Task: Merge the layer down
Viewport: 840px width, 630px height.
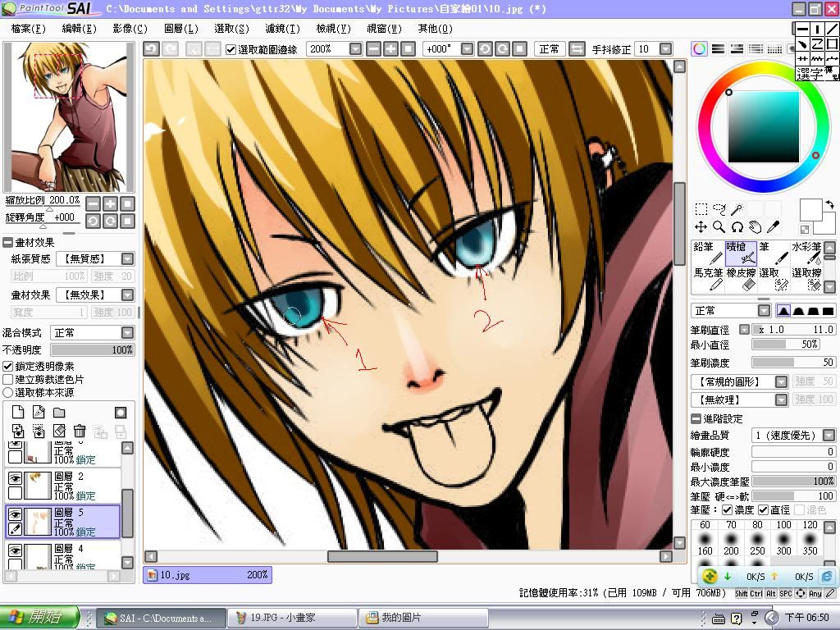Action: tap(38, 431)
